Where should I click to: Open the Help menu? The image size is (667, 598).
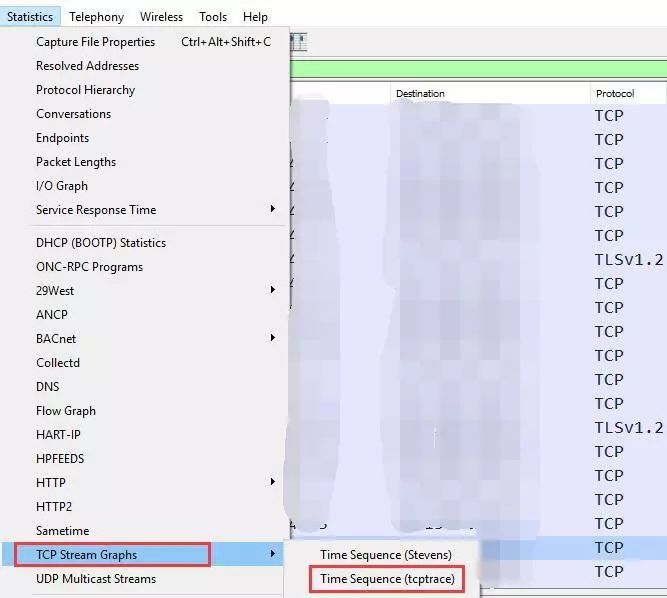point(255,17)
